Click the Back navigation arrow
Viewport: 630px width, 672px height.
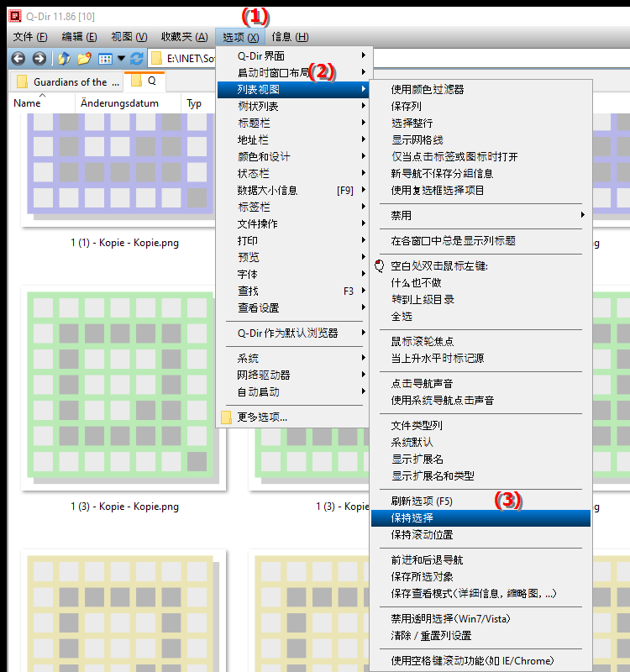pyautogui.click(x=18, y=58)
